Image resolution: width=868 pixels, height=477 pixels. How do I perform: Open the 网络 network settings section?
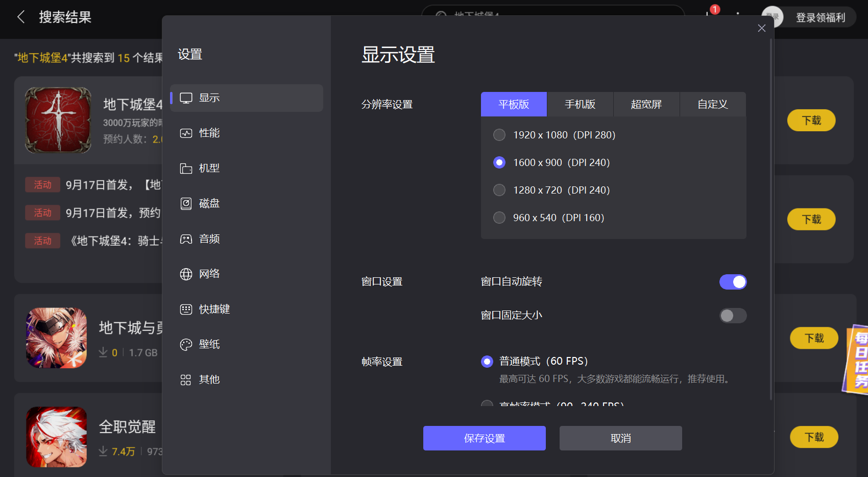[x=247, y=274]
